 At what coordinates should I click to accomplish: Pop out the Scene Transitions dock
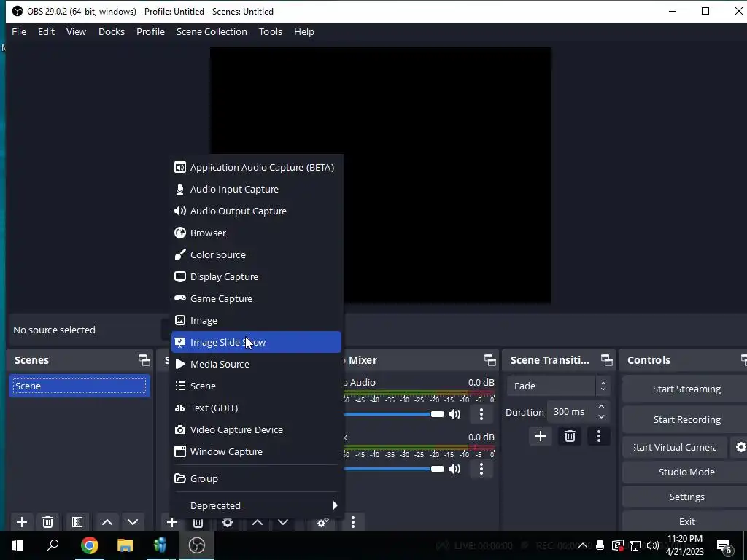(x=606, y=360)
